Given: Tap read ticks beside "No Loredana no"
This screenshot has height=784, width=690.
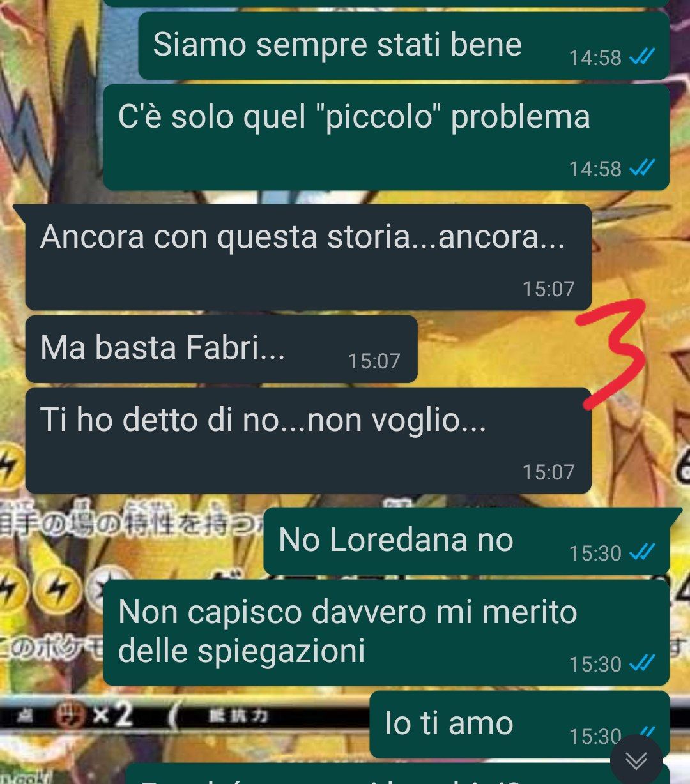Looking at the screenshot, I should [642, 552].
